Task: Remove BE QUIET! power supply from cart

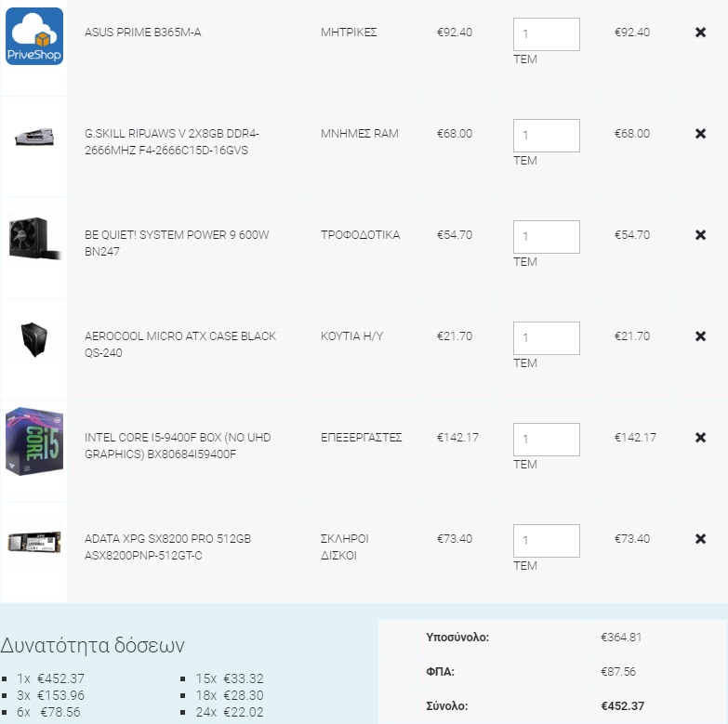Action: (x=700, y=235)
